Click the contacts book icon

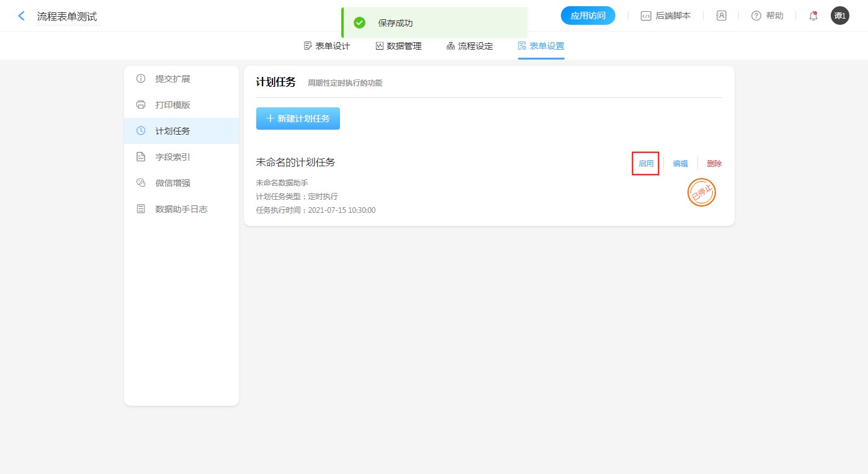(x=721, y=16)
